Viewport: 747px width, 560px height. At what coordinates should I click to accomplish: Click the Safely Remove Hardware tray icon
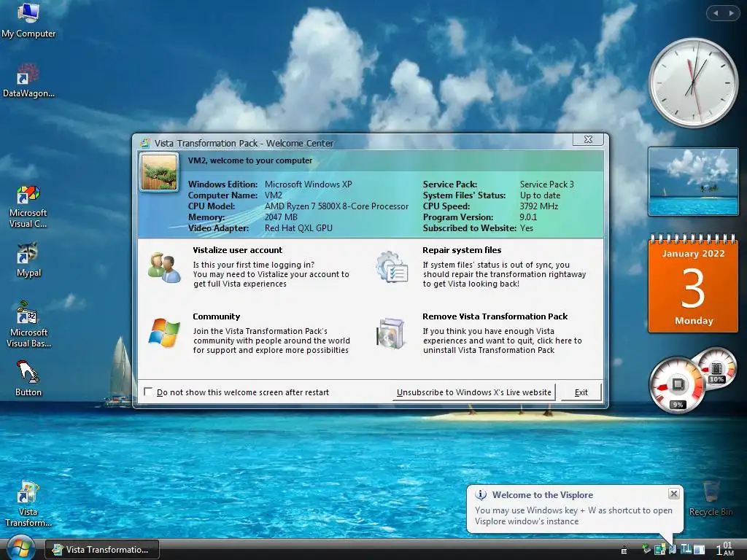646,549
